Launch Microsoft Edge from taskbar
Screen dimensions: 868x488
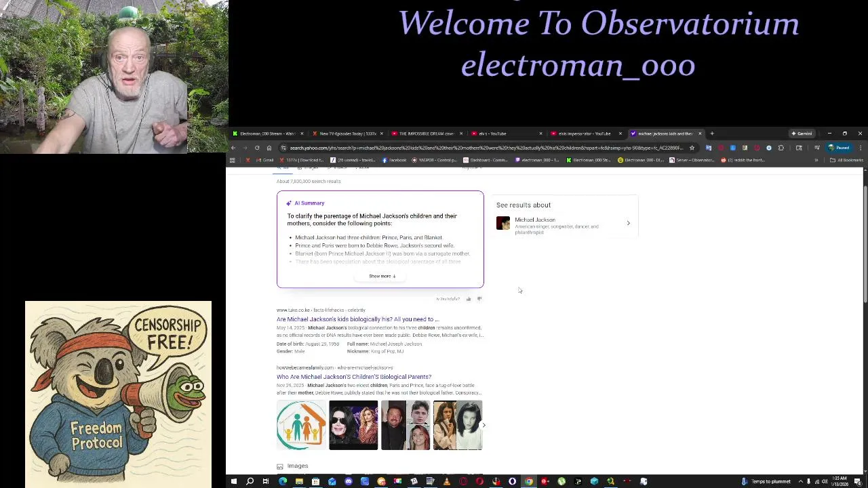[x=283, y=482]
